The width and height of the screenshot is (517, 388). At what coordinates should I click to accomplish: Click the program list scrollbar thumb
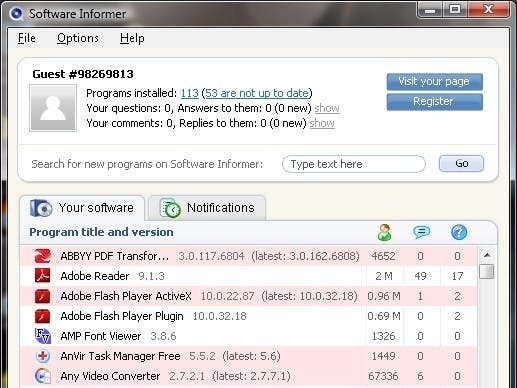pos(487,271)
